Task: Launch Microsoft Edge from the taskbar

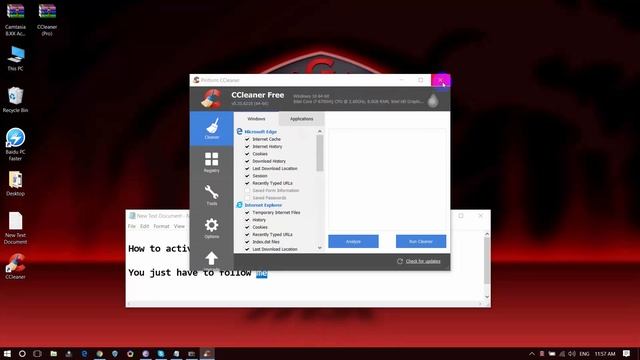Action: coord(84,353)
